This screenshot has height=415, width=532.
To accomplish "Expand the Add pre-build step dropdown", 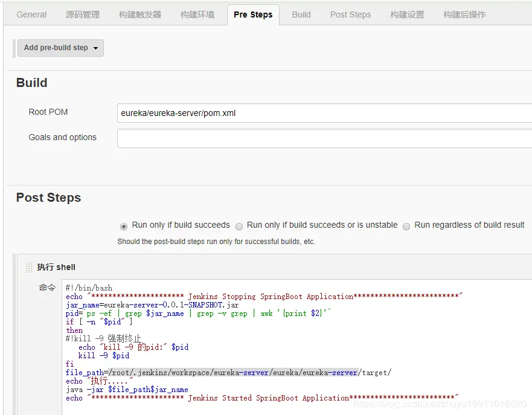I will pos(60,48).
